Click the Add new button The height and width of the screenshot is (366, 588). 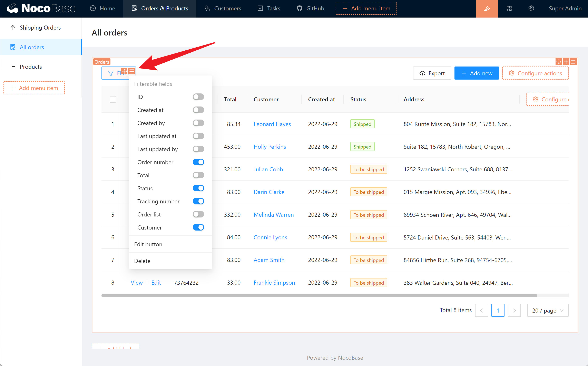[x=476, y=73]
